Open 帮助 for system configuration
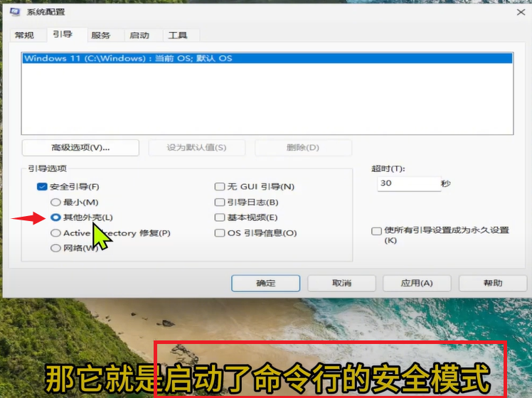The height and width of the screenshot is (398, 532). pyautogui.click(x=493, y=283)
